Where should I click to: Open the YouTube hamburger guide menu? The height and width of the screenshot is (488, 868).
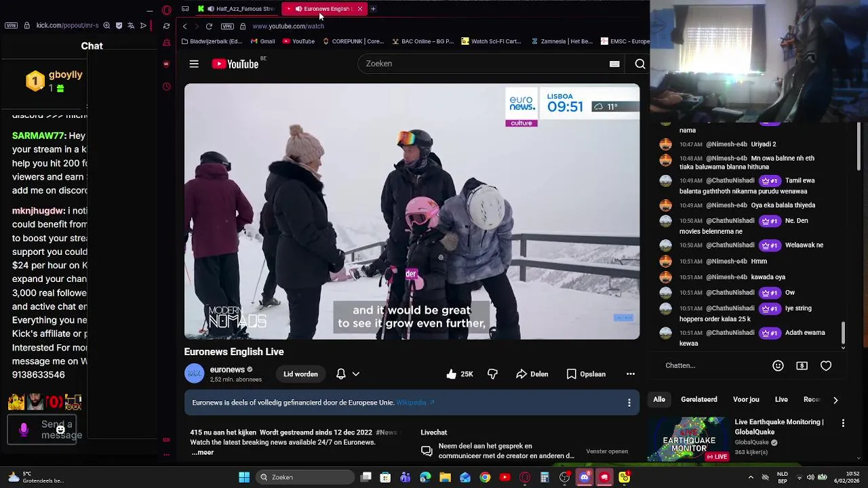tap(194, 64)
